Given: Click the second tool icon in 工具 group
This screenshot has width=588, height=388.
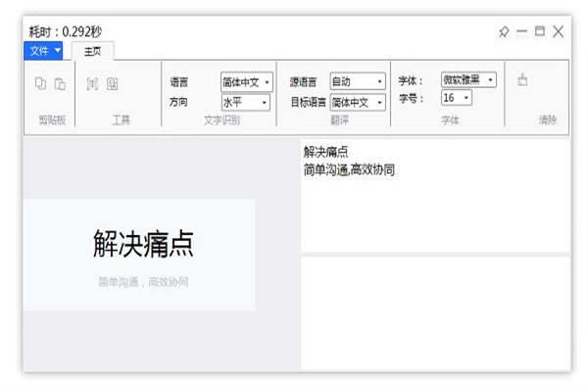Looking at the screenshot, I should click(112, 83).
